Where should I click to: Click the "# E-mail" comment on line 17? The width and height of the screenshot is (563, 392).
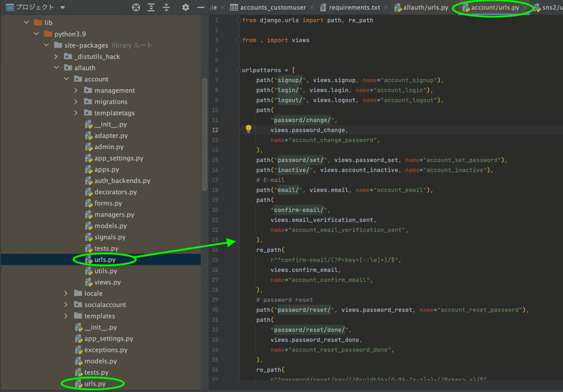[x=270, y=180]
